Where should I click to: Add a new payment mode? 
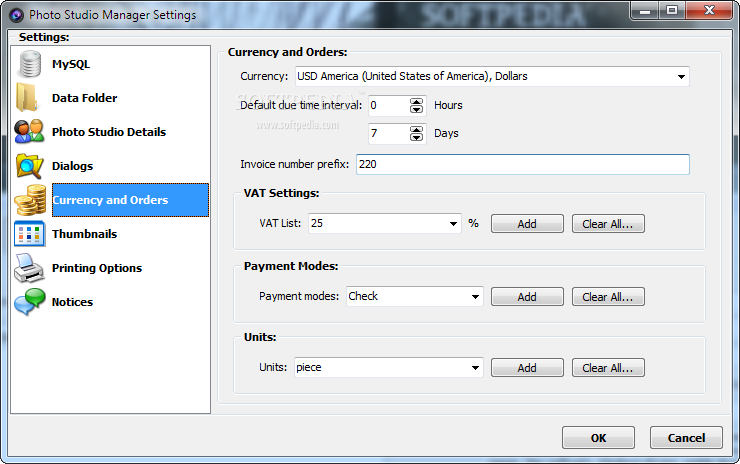(x=527, y=297)
